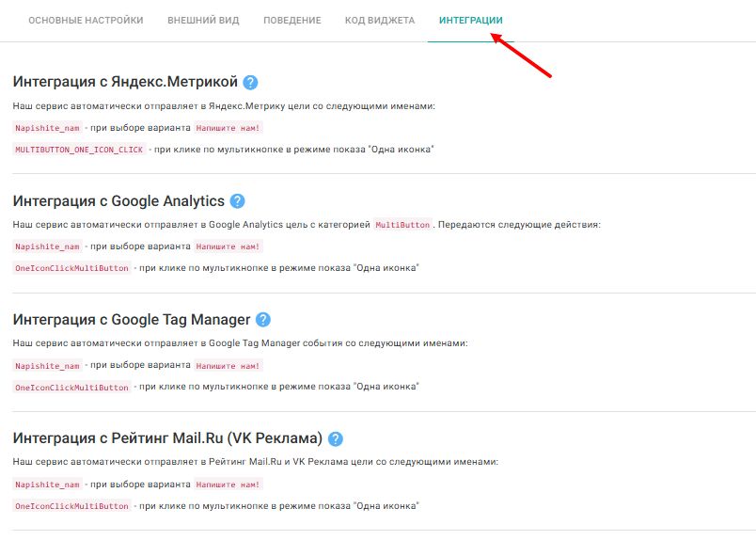This screenshot has height=556, width=756.
Task: Select the Код виджета tab
Action: [x=380, y=21]
